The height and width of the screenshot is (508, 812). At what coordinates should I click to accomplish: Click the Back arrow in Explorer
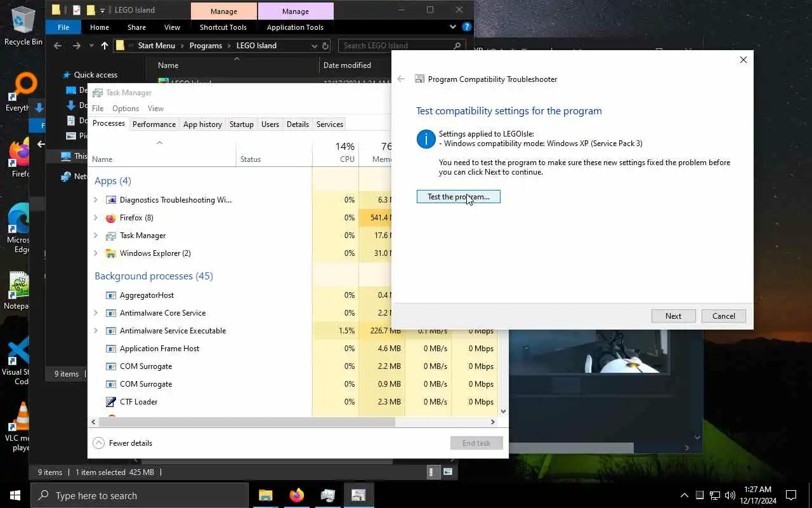pos(58,46)
